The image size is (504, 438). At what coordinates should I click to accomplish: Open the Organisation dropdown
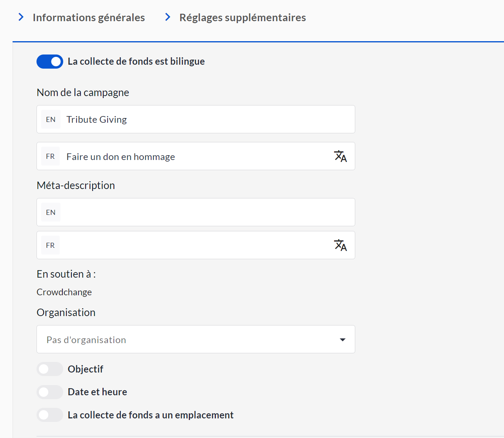(x=195, y=340)
